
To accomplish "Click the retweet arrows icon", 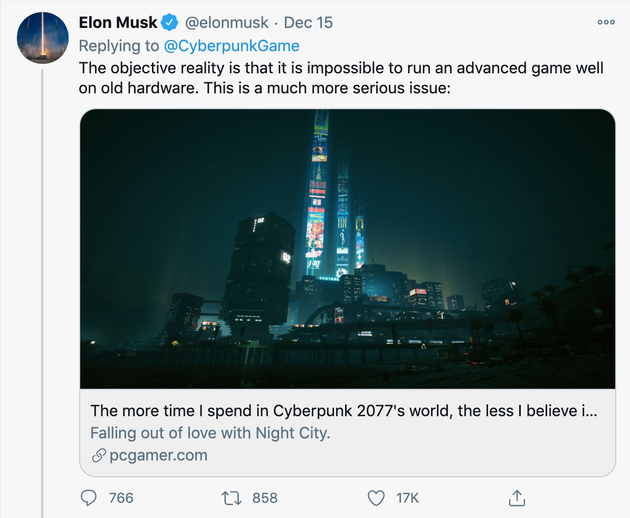I will tap(227, 497).
